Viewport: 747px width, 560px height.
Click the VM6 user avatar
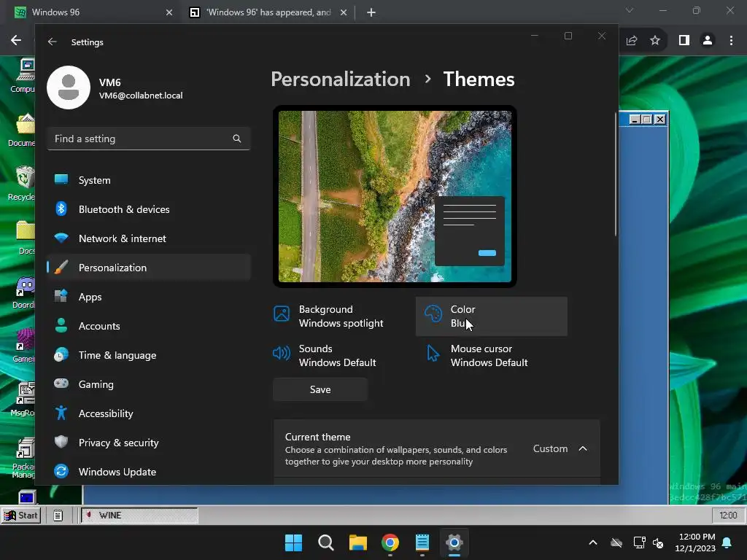(x=69, y=87)
